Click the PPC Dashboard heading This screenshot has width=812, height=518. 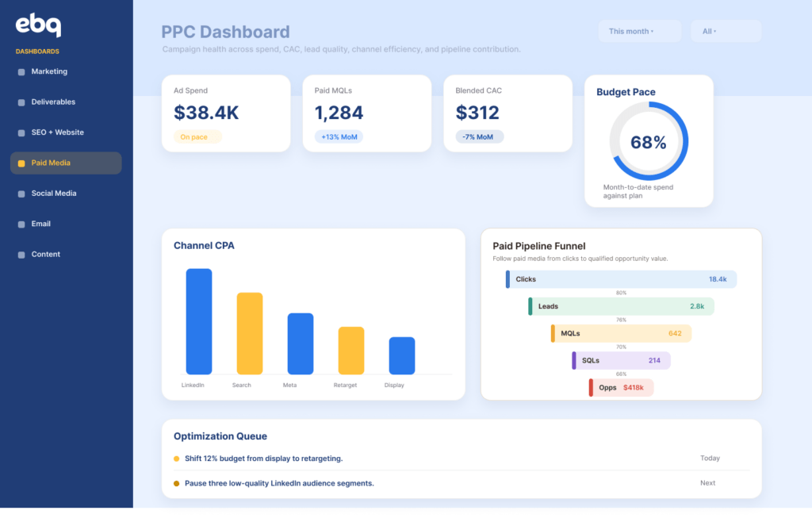[225, 32]
